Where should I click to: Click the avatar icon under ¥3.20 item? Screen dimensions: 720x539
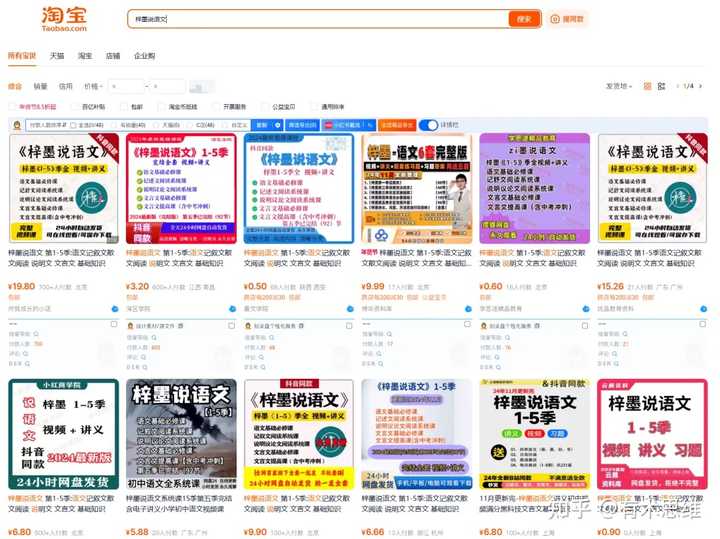130,326
